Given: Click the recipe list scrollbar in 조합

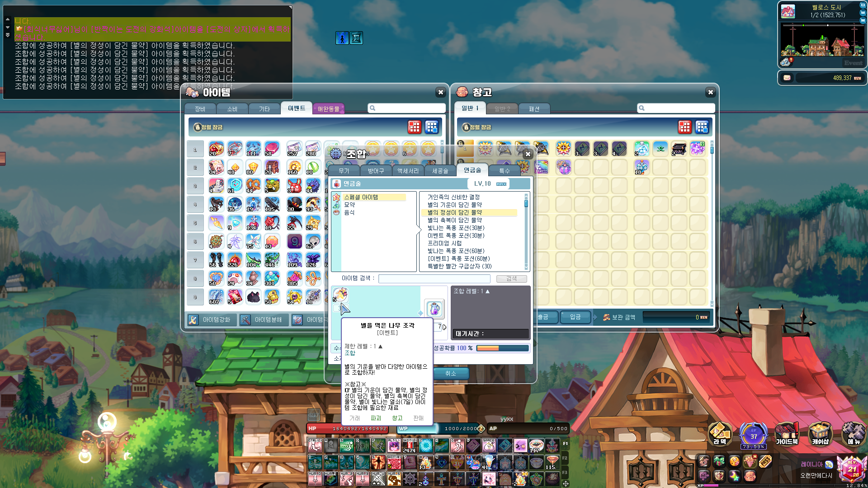Looking at the screenshot, I should 526,231.
